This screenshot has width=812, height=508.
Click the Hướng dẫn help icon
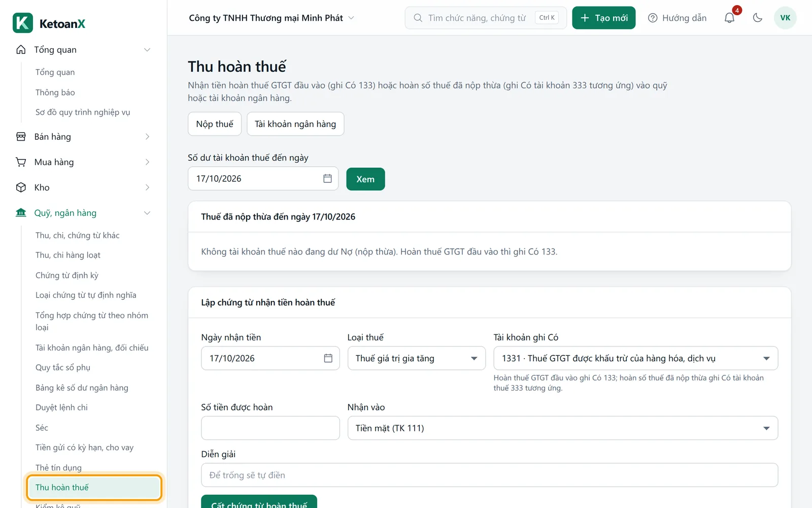point(653,18)
